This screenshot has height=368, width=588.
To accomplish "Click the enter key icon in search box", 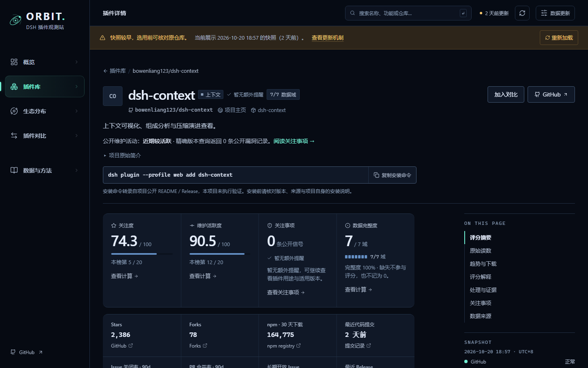I will (463, 13).
